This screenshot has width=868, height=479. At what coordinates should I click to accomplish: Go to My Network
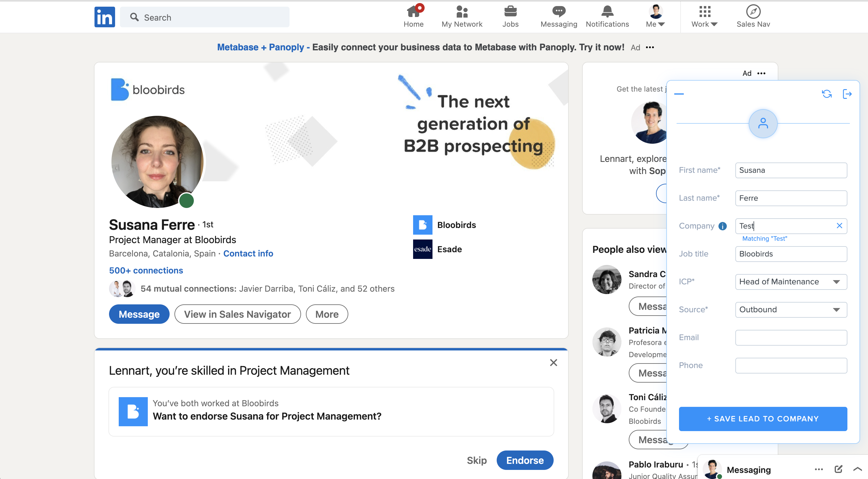click(x=462, y=17)
